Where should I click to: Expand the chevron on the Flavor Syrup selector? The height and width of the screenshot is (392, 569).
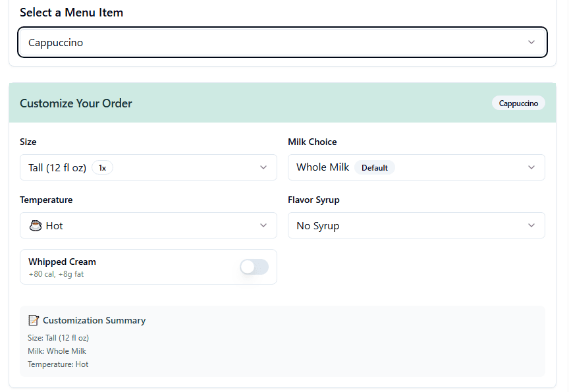coord(531,225)
